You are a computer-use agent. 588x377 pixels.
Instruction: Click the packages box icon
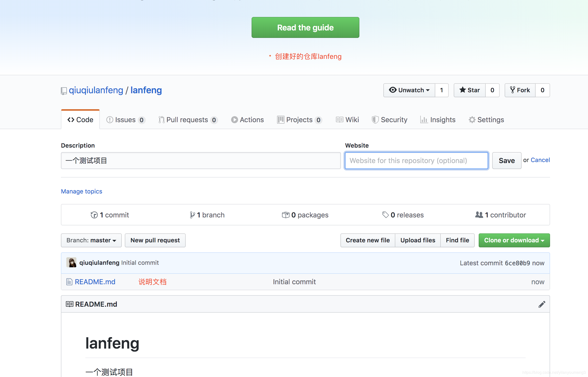[286, 215]
